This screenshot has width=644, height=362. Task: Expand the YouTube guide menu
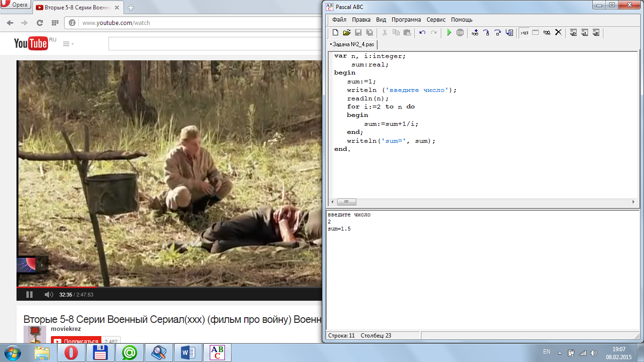(x=68, y=44)
